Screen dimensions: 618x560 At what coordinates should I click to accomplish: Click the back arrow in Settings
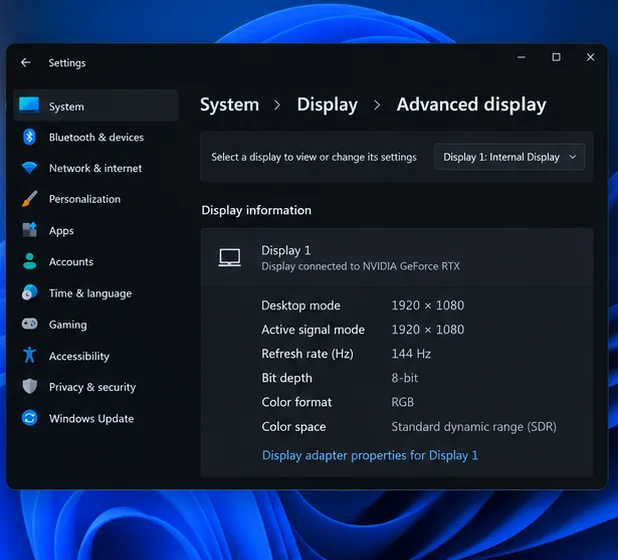click(x=26, y=62)
